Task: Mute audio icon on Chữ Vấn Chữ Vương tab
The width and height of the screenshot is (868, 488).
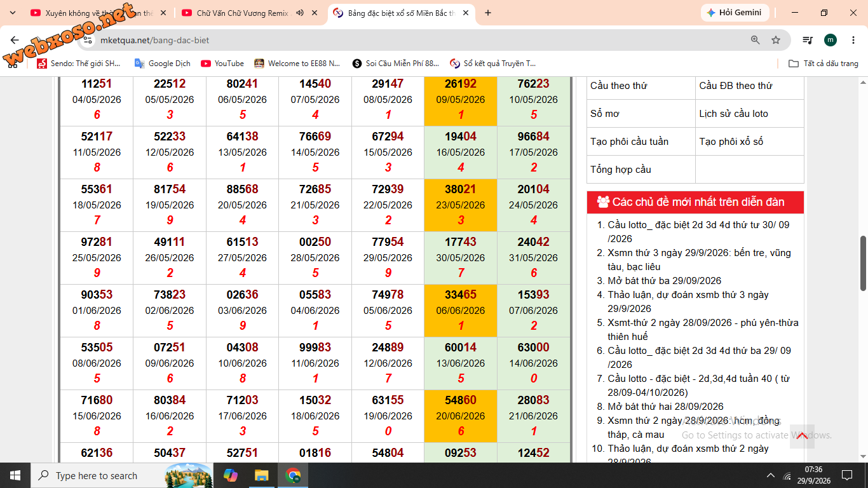Action: (300, 13)
